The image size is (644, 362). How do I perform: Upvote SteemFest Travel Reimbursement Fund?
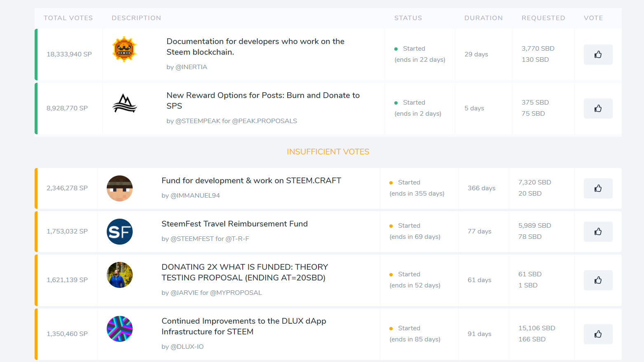598,231
